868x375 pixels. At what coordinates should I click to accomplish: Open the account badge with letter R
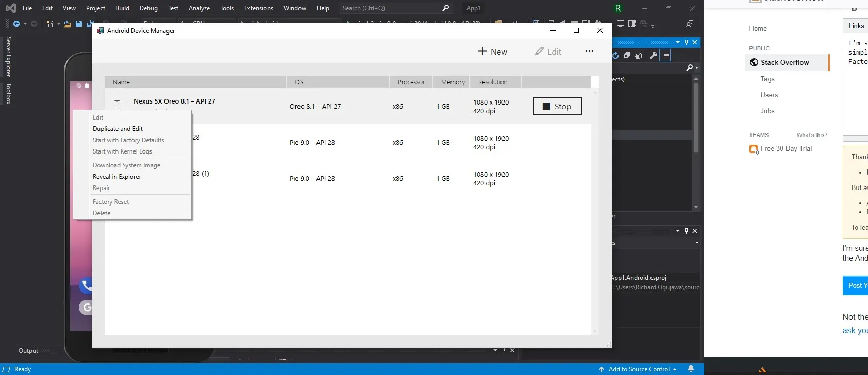618,8
